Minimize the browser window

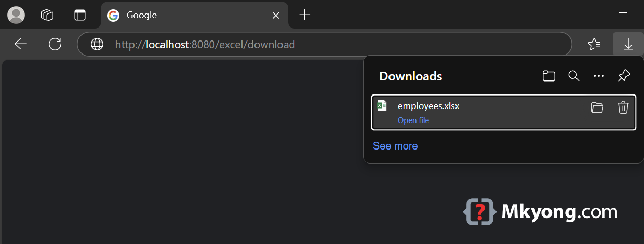point(623,11)
